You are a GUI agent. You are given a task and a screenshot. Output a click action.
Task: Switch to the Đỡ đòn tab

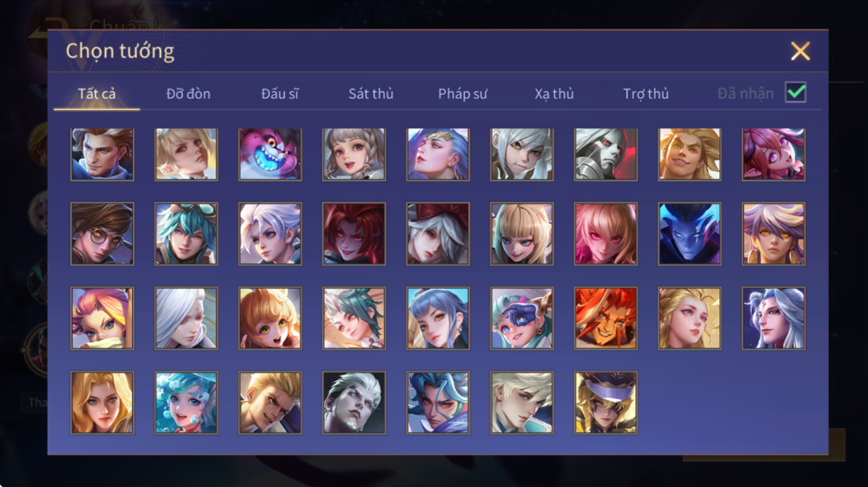click(x=189, y=94)
